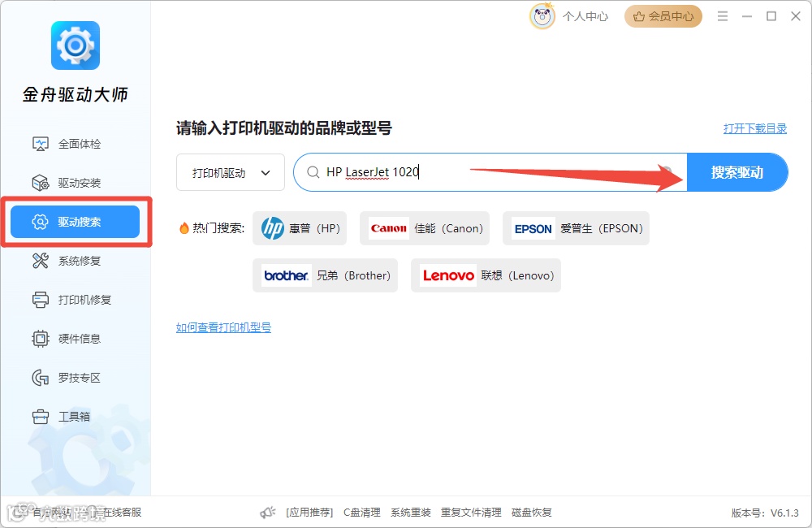Select hot search 联想 (Lenovo)
This screenshot has height=528, width=812.
pos(486,275)
